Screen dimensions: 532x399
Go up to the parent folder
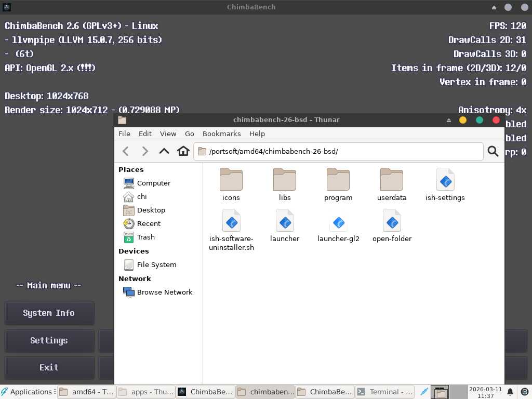pos(164,151)
